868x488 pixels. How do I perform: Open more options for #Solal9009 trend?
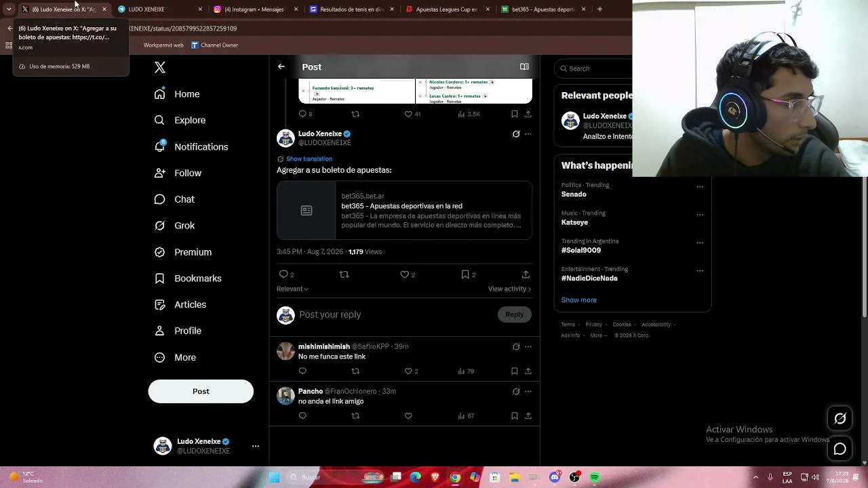point(700,243)
